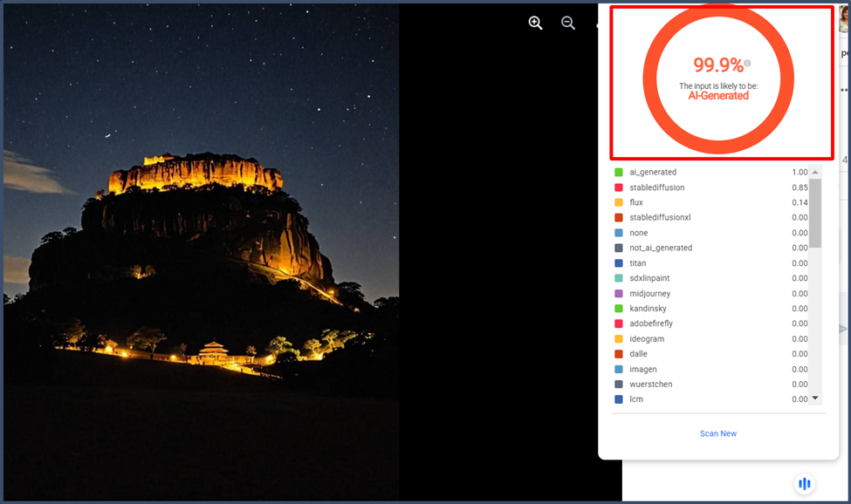Screen dimensions: 851x504
Task: Click the none label
Action: pos(638,233)
